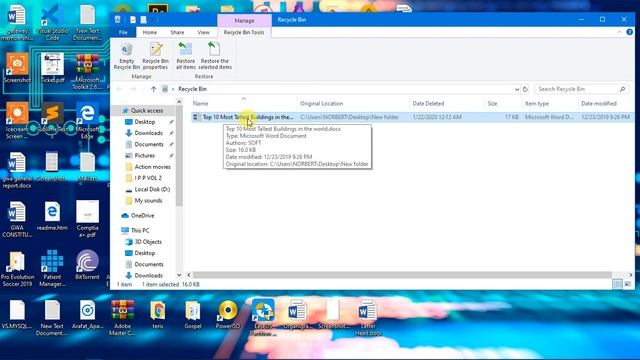Click the Forward navigation arrow
This screenshot has width=640, height=360.
[x=133, y=89]
